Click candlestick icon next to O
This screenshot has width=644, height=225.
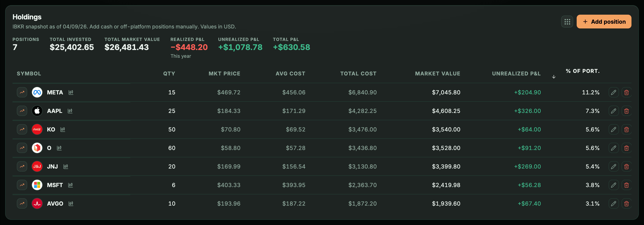coord(59,148)
